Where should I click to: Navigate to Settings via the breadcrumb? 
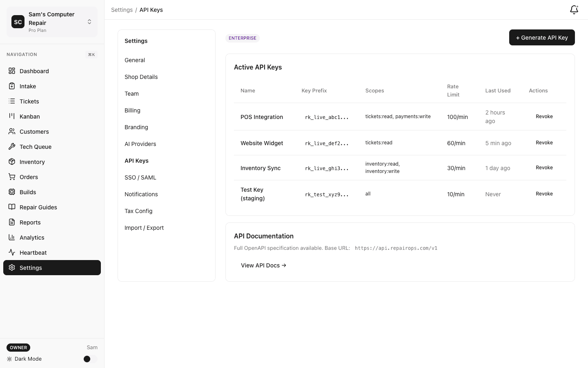coord(122,9)
